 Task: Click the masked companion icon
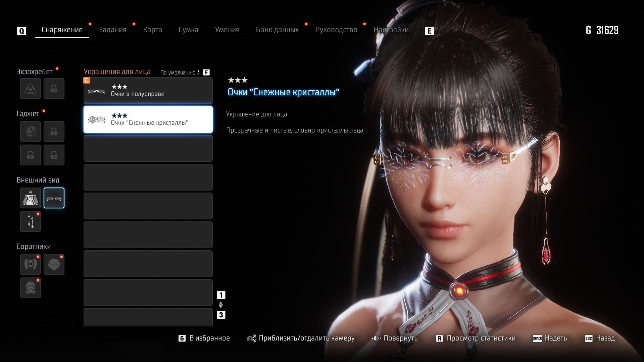tap(31, 288)
